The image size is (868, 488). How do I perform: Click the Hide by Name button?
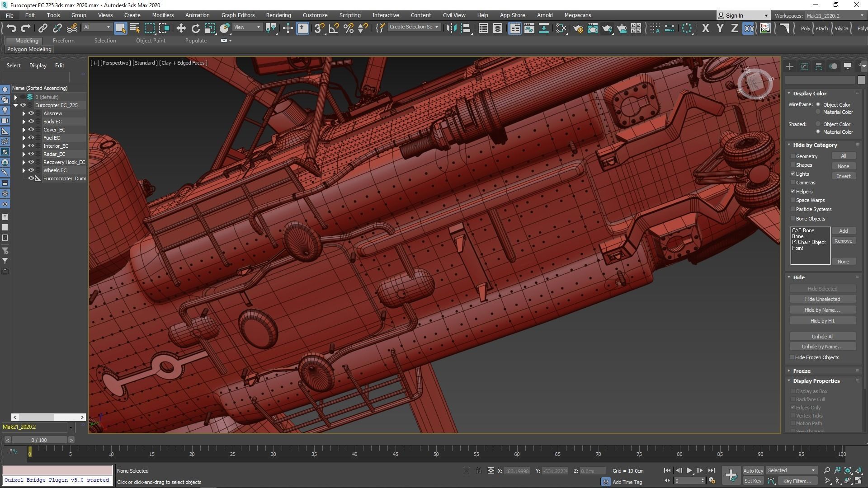822,310
